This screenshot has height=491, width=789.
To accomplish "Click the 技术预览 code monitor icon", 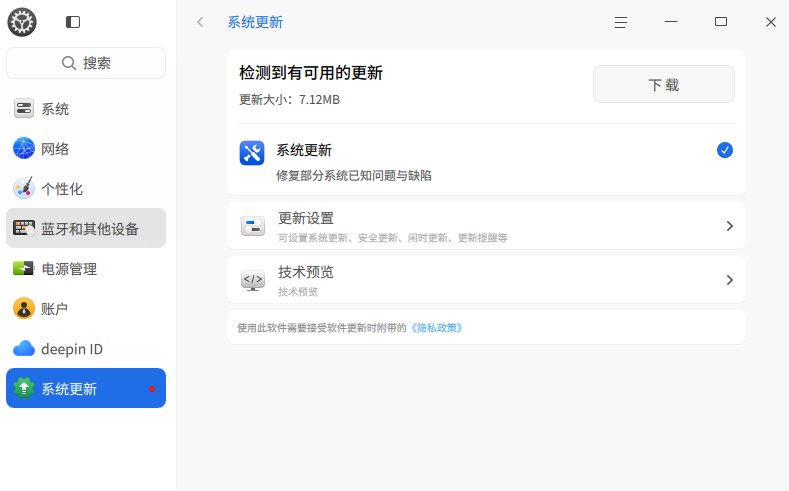I will [253, 280].
